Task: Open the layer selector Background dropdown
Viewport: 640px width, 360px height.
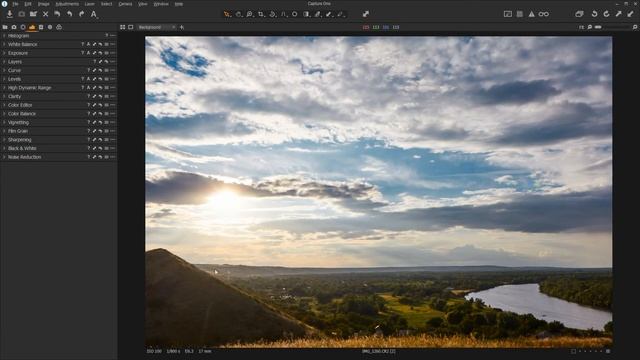Action: click(157, 27)
